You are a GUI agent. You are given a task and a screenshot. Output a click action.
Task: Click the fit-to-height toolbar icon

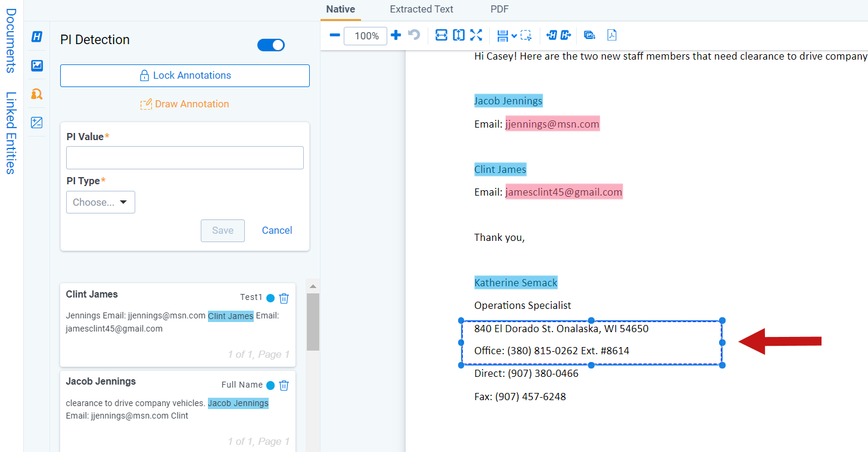[458, 35]
